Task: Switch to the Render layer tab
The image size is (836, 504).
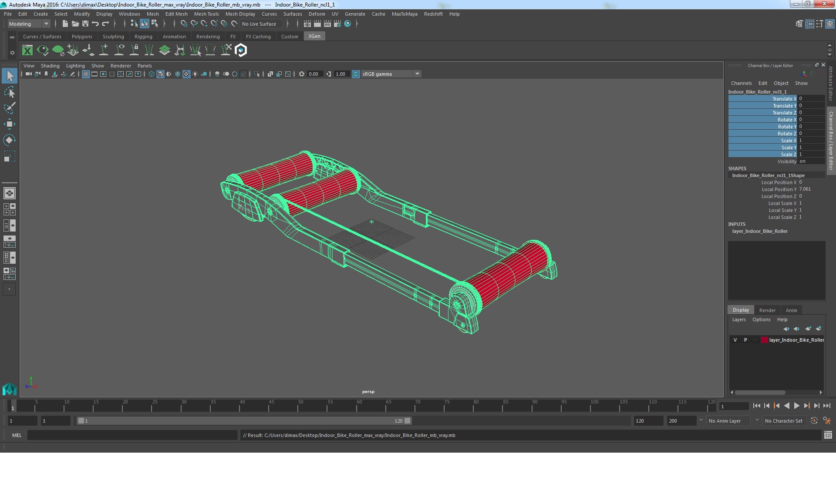Action: point(767,310)
